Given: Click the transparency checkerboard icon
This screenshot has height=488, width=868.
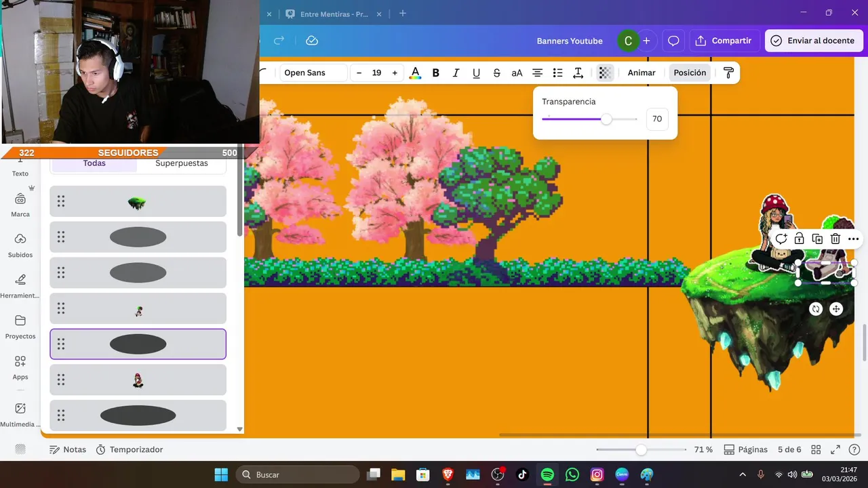Looking at the screenshot, I should (605, 73).
